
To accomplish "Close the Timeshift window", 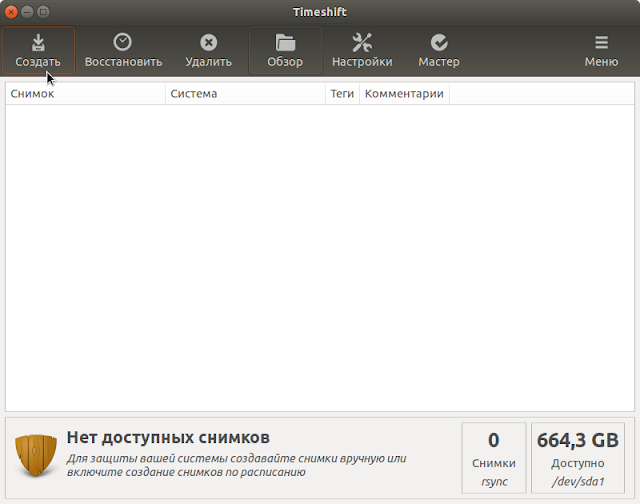I will (x=11, y=12).
